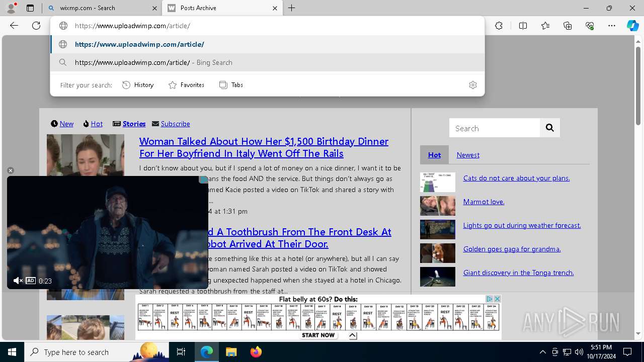Choose the Bing Search suggestion row
The width and height of the screenshot is (644, 362).
pos(267,62)
